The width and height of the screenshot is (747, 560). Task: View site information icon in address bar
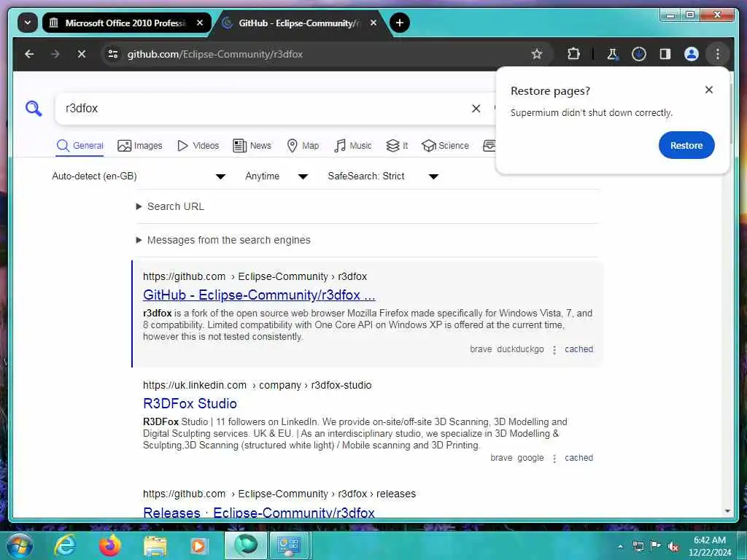click(113, 54)
